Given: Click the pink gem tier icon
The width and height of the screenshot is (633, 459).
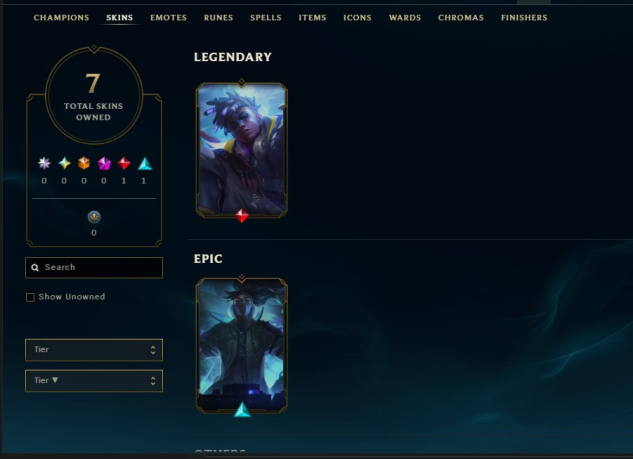Looking at the screenshot, I should pos(104,163).
